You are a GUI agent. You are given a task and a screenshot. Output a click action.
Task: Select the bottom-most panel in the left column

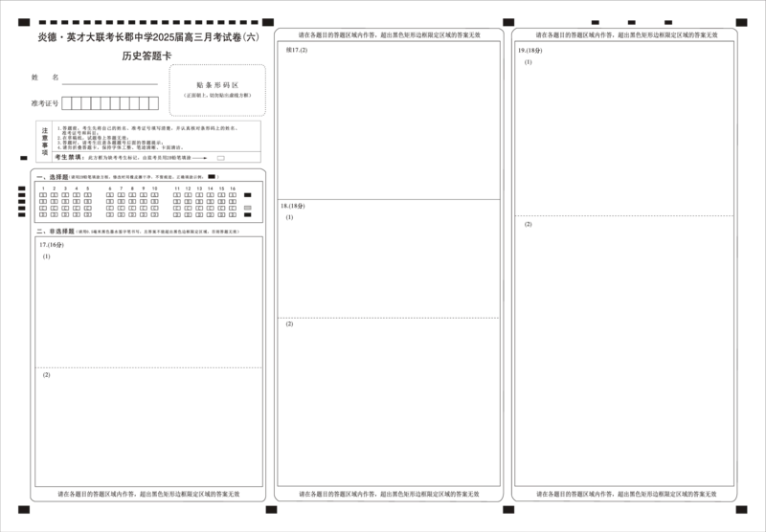(148, 427)
